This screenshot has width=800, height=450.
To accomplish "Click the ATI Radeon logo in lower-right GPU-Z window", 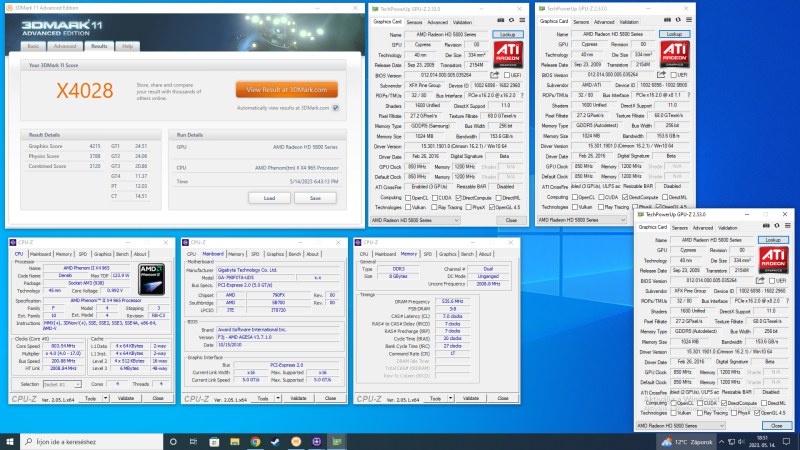I will tap(773, 260).
